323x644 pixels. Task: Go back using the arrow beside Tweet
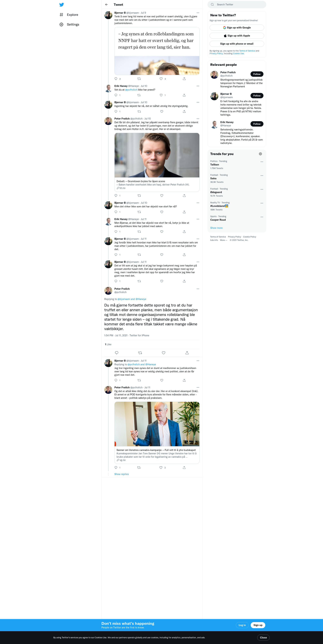click(x=107, y=5)
